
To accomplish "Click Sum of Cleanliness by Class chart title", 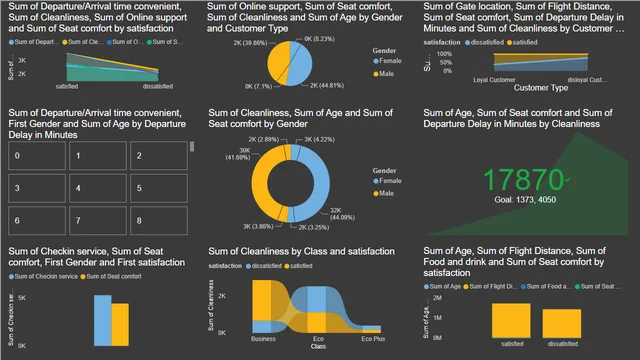I will click(x=301, y=251).
